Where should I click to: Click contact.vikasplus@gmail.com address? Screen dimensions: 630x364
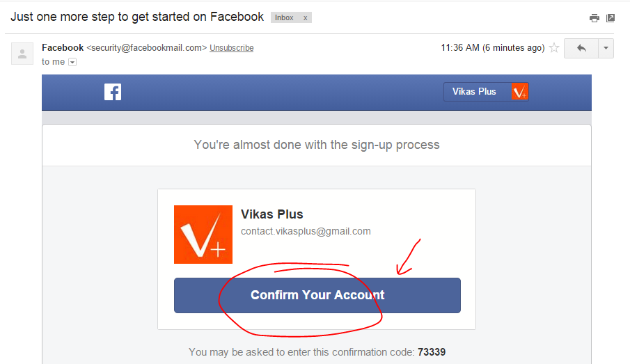pos(306,232)
